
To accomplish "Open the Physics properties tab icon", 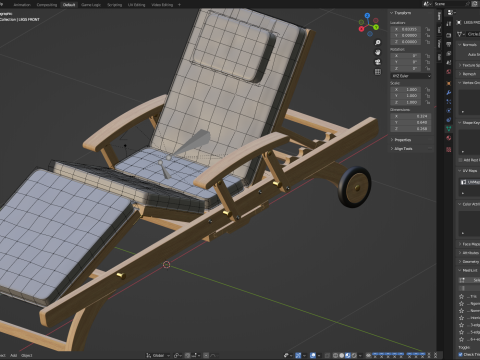I will pyautogui.click(x=449, y=111).
